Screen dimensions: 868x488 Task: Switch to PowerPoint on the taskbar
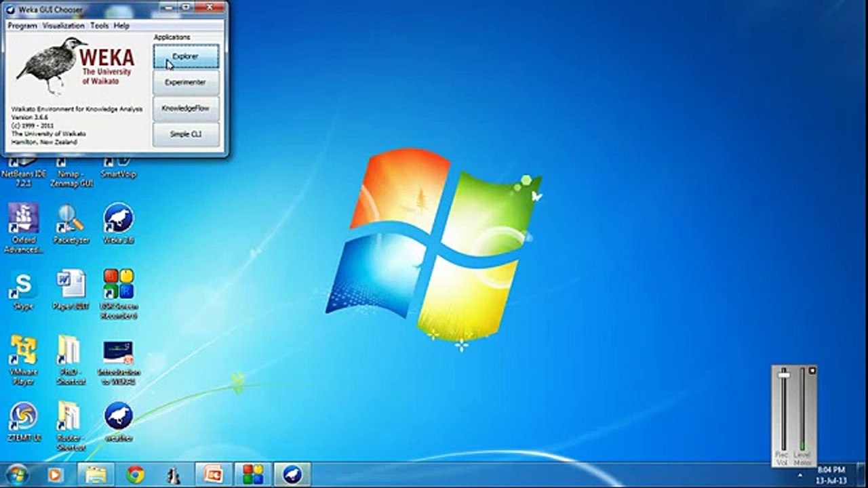pos(214,474)
